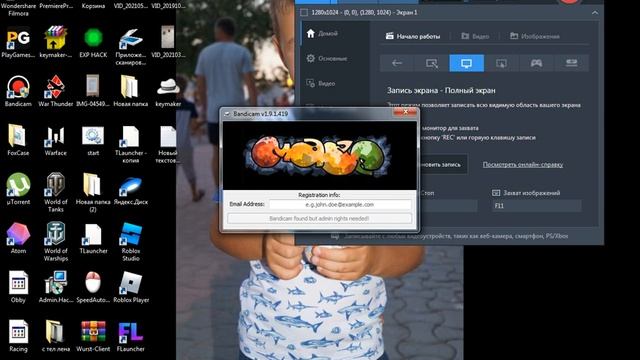Open the Основные settings in Bandicam sidebar
Screen dimensions: 640x360
coord(327,58)
